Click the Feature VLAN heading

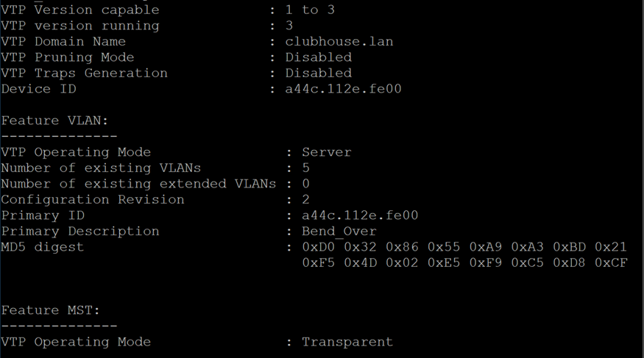pyautogui.click(x=54, y=121)
